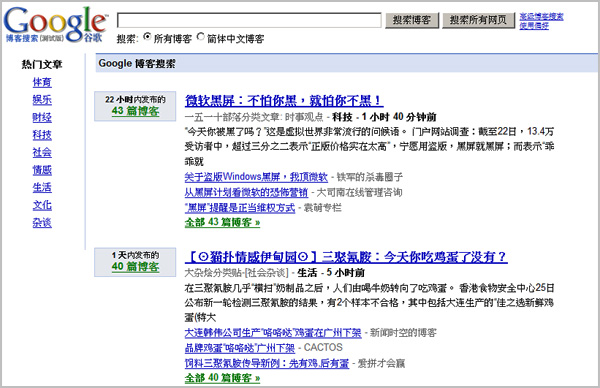This screenshot has height=388, width=600.
Task: Open link 品牌鸡蛋"咯咯哒"广州下架
Action: [240, 348]
